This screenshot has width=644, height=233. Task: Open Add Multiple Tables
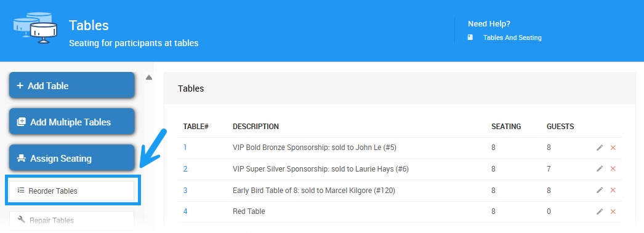point(72,122)
